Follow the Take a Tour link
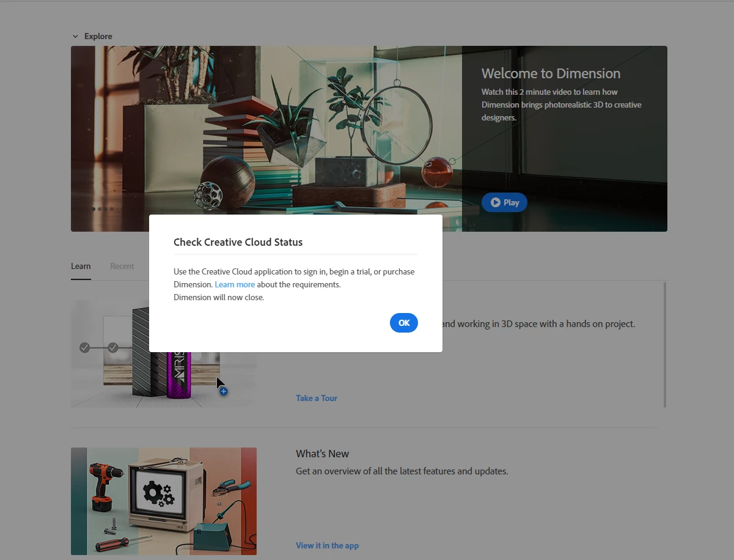 [317, 398]
